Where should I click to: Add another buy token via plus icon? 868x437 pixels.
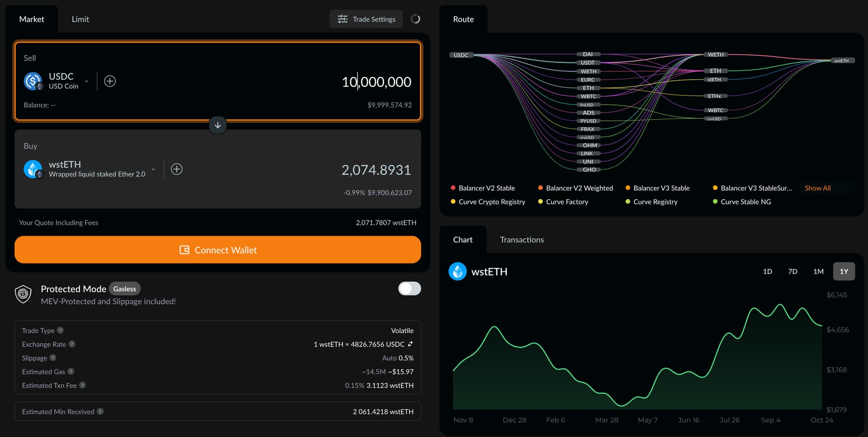coord(177,169)
